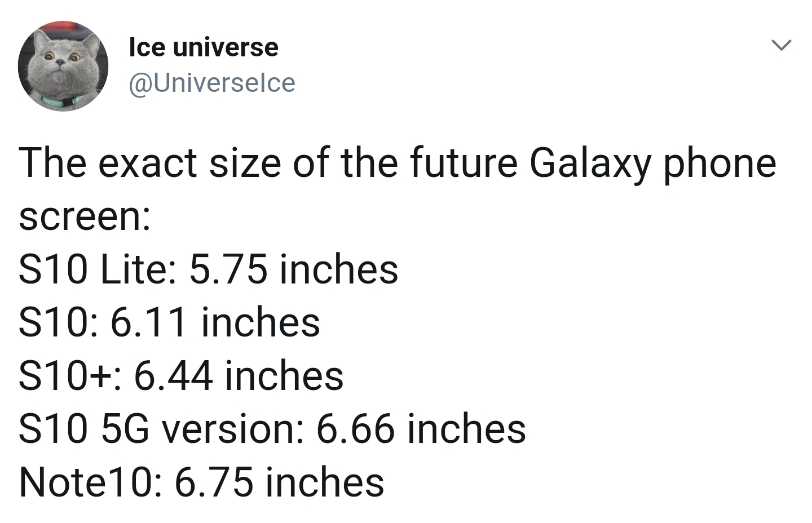Click the word "phone" in the tweet
The image size is (812, 523).
point(720,164)
